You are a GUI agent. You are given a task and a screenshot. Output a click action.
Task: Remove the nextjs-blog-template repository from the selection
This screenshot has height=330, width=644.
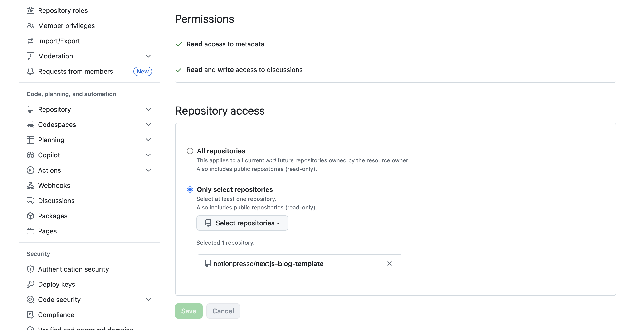pyautogui.click(x=389, y=263)
